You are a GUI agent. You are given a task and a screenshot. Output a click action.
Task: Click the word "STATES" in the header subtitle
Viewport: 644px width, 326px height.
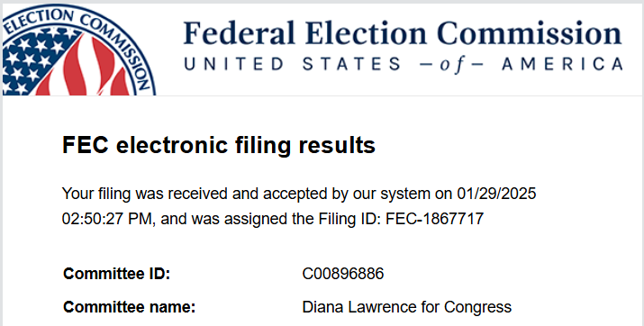pos(351,65)
